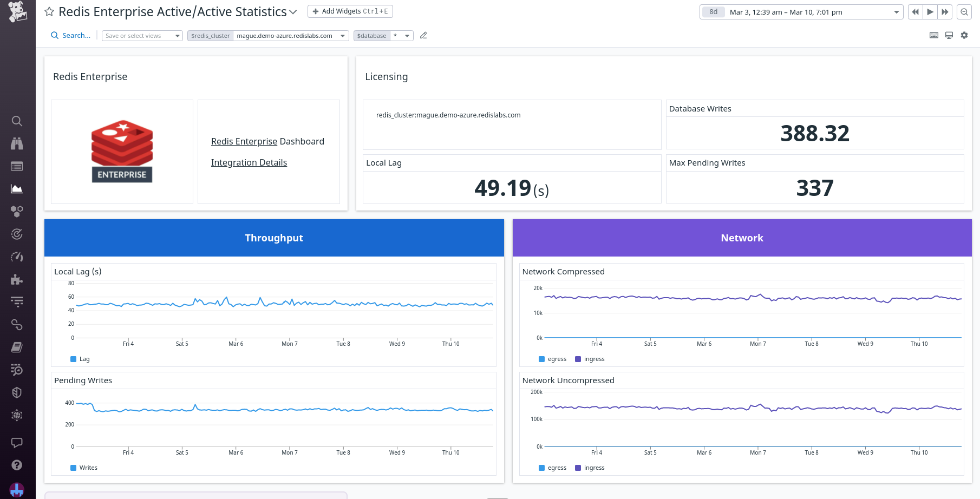Screen dimensions: 980x499
Task: Open Watchdog via the binoculars sidebar icon
Action: pyautogui.click(x=17, y=144)
